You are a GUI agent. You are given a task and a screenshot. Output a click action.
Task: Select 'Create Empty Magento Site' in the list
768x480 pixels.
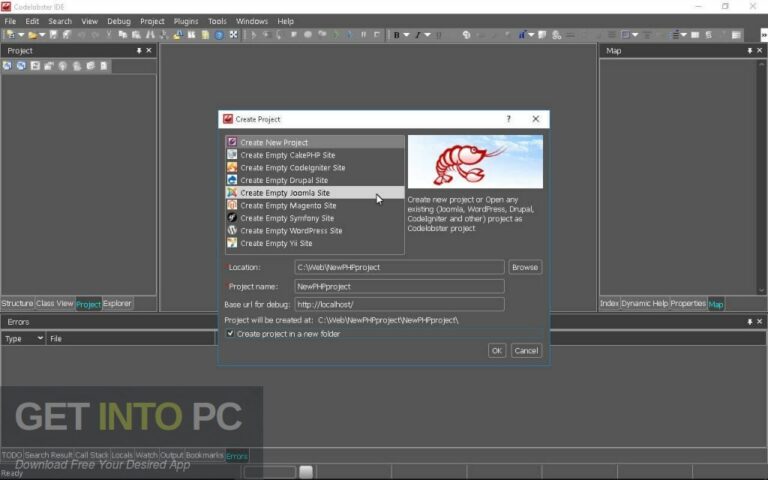[315, 206]
